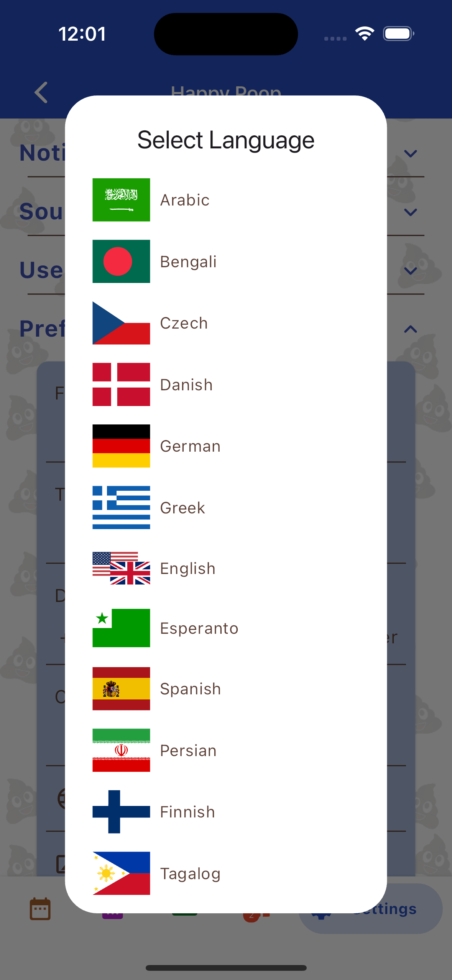Choose Spanish from the list
The image size is (452, 980).
point(190,688)
